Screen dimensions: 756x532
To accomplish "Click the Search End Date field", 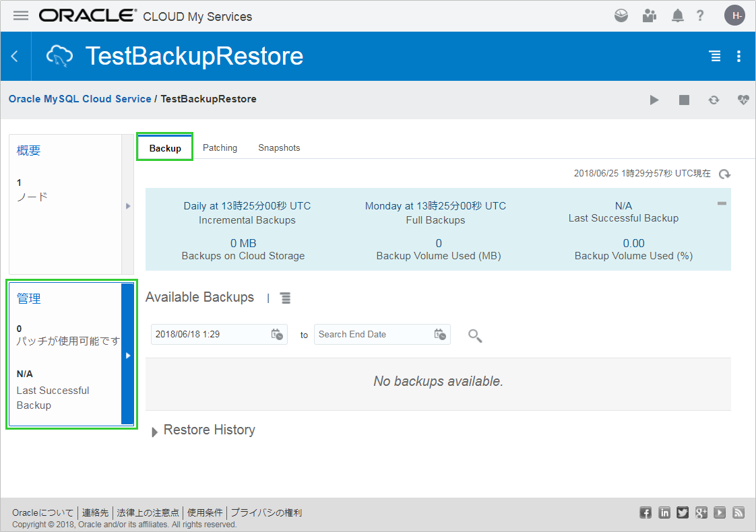I will (382, 335).
